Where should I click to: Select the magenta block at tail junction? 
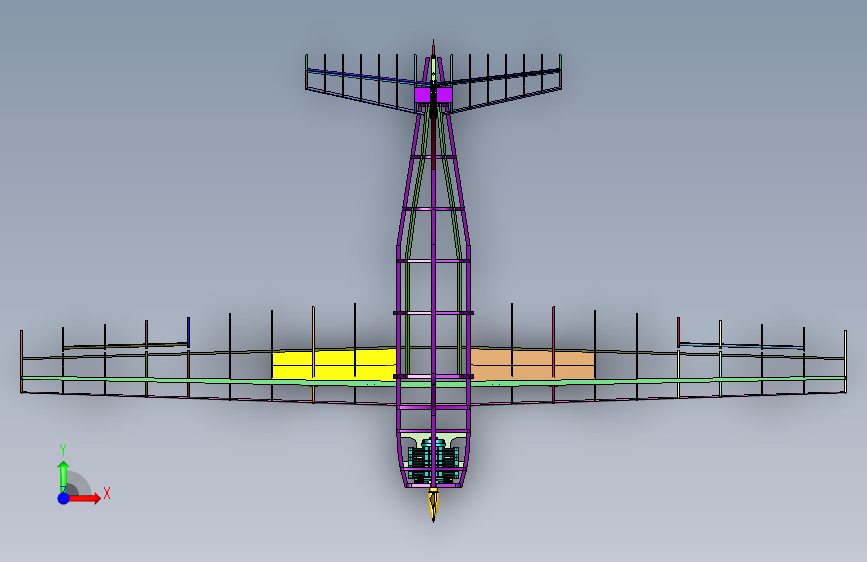point(434,95)
